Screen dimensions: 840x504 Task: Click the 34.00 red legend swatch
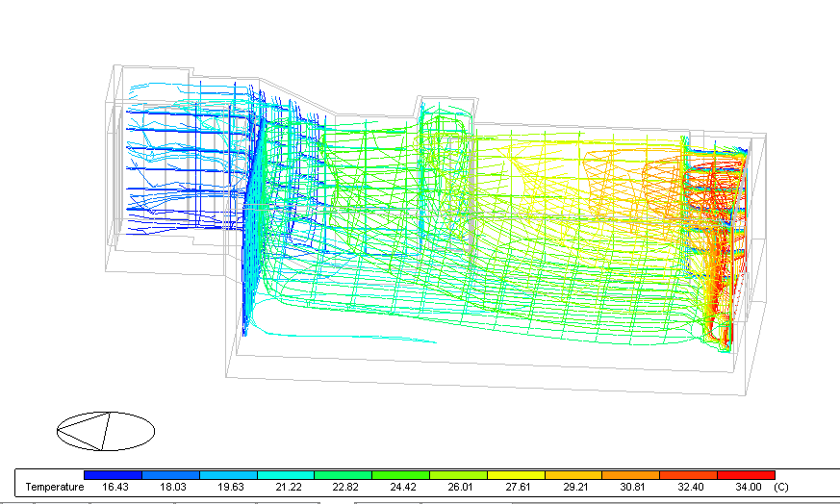747,475
